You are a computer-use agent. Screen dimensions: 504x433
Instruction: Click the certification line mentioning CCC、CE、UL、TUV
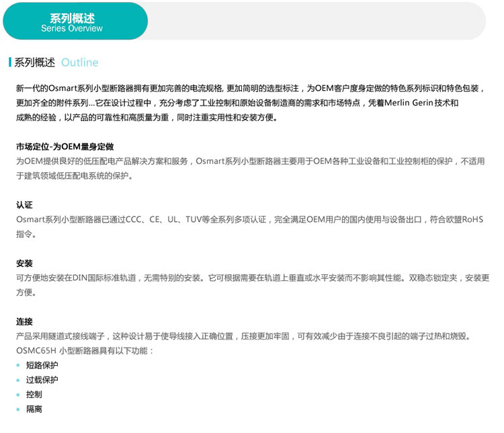click(x=250, y=219)
